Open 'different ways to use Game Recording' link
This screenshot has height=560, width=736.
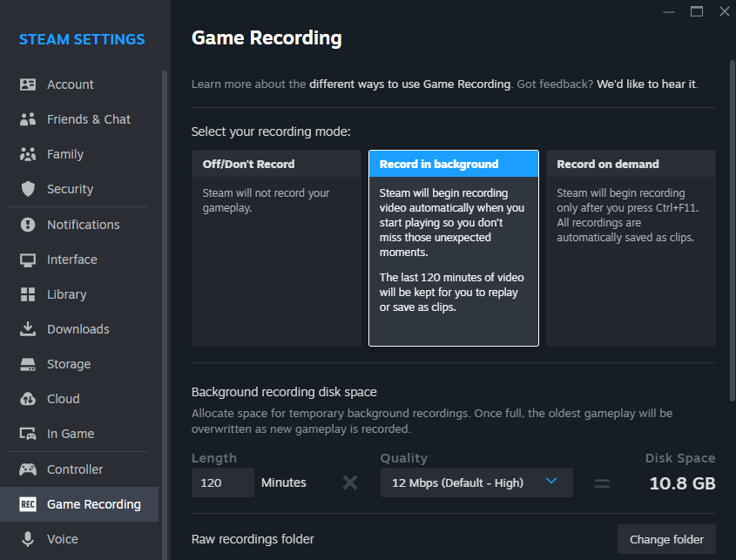pyautogui.click(x=409, y=84)
